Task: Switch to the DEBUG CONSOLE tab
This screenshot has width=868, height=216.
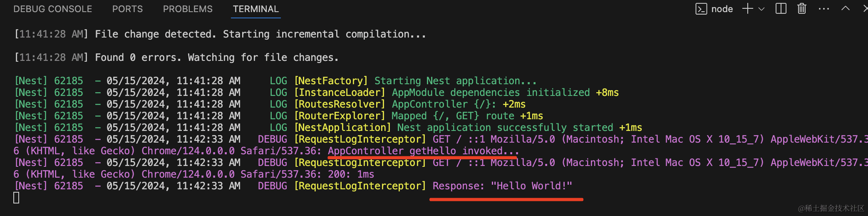Action: pos(53,9)
